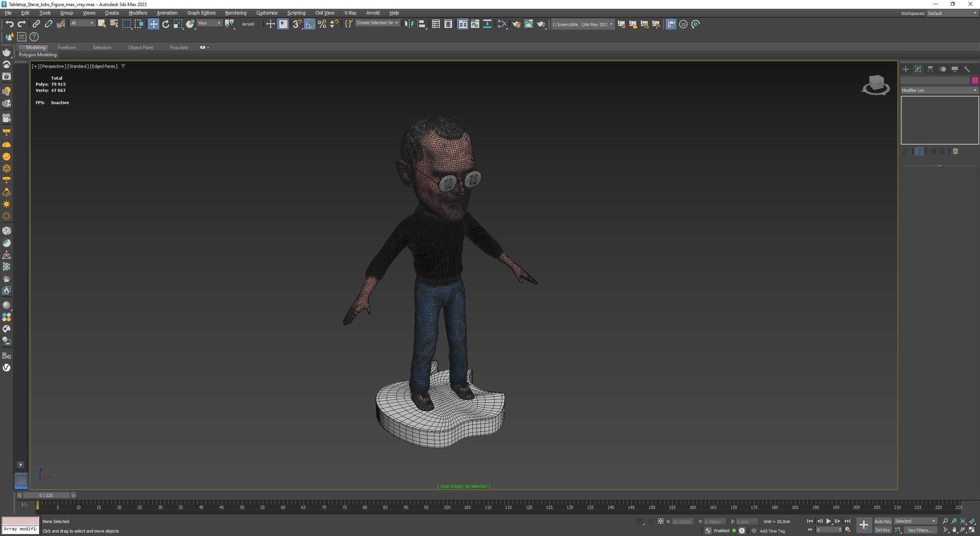Open the key mode Selected dropdown

click(916, 521)
